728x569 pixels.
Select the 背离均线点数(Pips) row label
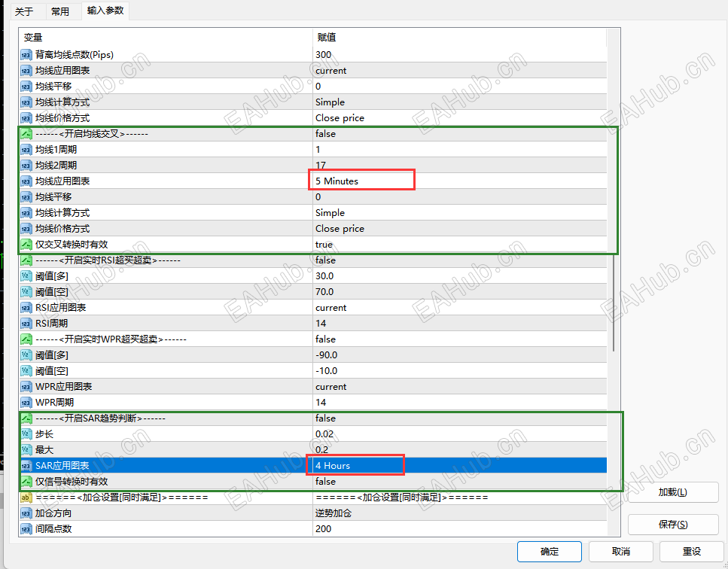click(75, 55)
